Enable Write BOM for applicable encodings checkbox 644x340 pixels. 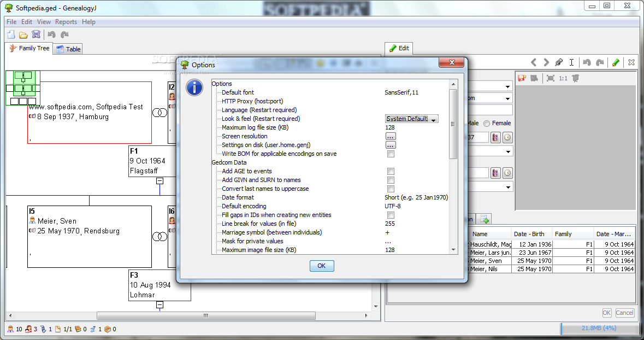point(391,154)
